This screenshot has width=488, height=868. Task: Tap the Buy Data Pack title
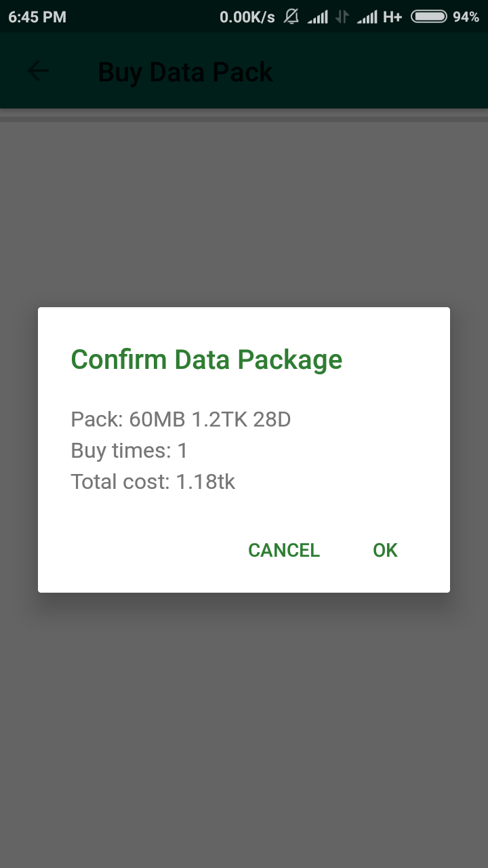click(185, 72)
